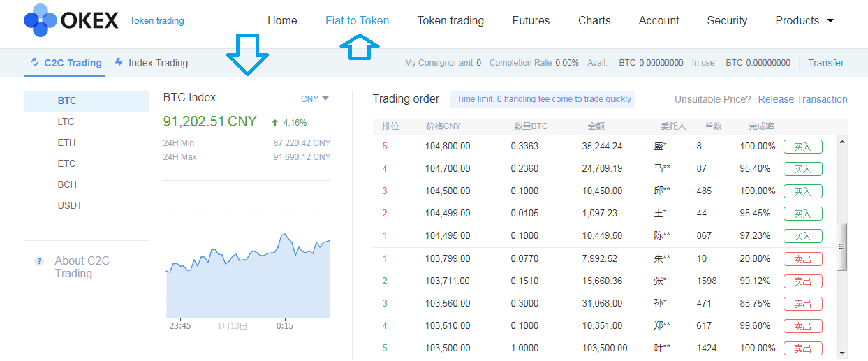Click the time limit zero handling fee notice
The image size is (868, 361).
[x=543, y=99]
